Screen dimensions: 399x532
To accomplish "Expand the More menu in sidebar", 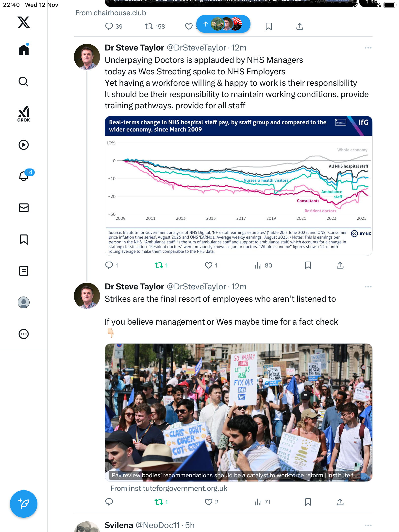I will [x=24, y=334].
